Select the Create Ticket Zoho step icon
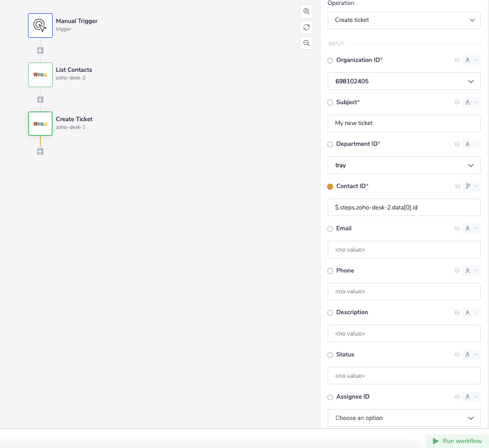The image size is (489, 448). point(40,124)
